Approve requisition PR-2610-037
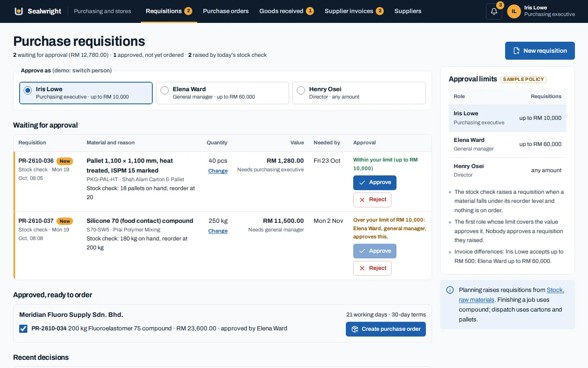The width and height of the screenshot is (588, 368). [375, 251]
